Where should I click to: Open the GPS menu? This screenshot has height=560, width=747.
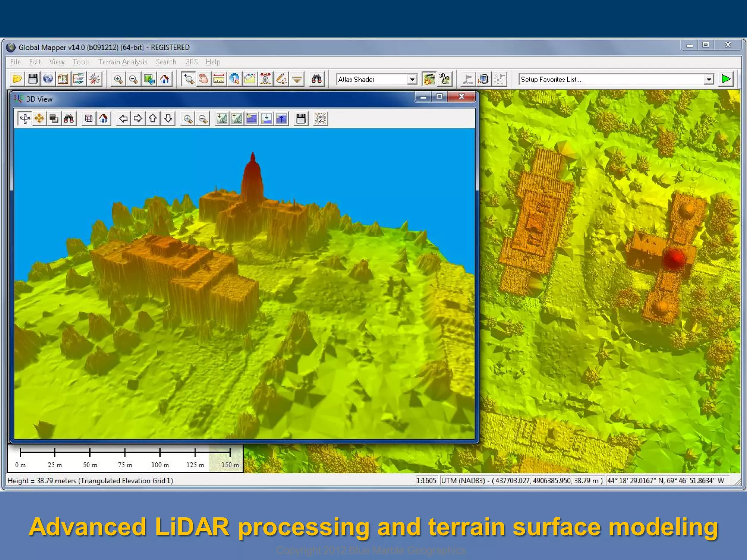[191, 62]
